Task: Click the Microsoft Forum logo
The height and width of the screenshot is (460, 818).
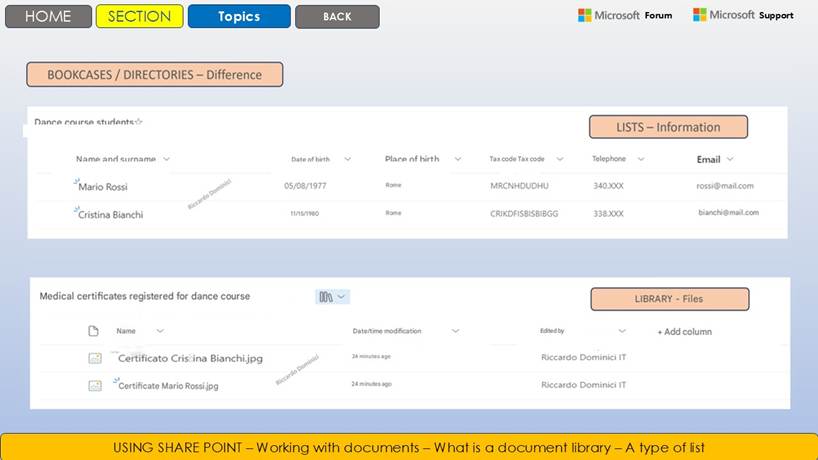Action: [x=625, y=15]
